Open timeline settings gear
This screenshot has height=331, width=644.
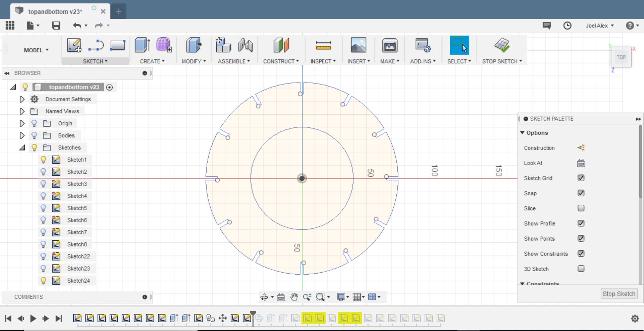click(x=635, y=319)
